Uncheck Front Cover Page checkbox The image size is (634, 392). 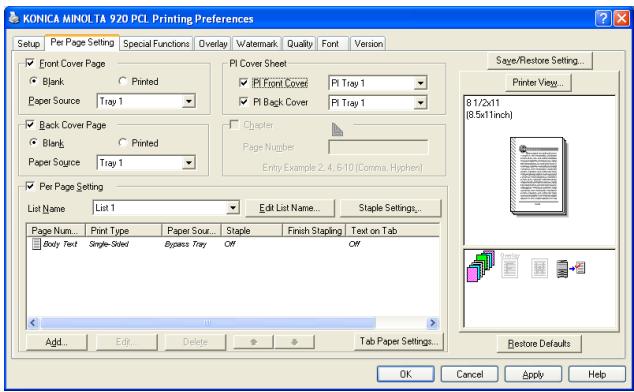tap(30, 63)
